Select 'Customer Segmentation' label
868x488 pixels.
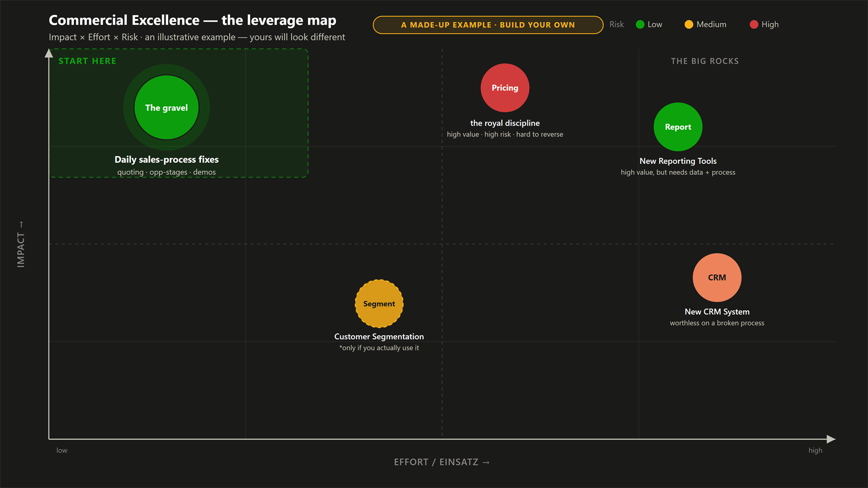pyautogui.click(x=379, y=337)
